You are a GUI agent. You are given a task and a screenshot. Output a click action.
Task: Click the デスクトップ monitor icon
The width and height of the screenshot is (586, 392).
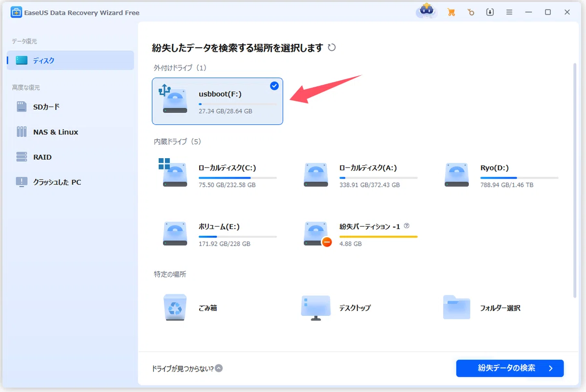[315, 308]
